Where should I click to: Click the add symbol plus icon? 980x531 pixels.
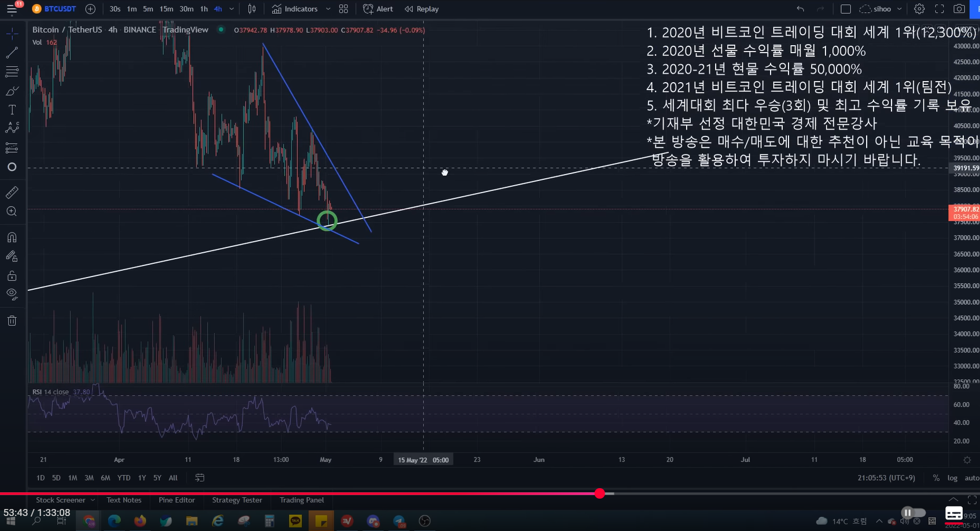(x=90, y=9)
